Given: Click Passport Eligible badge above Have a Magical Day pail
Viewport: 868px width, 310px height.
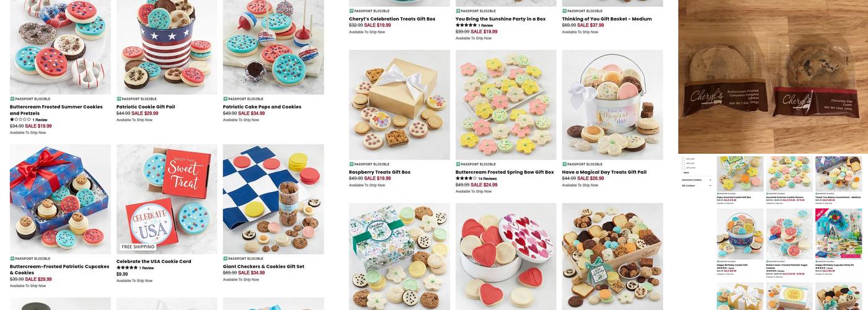Looking at the screenshot, I should [x=582, y=164].
